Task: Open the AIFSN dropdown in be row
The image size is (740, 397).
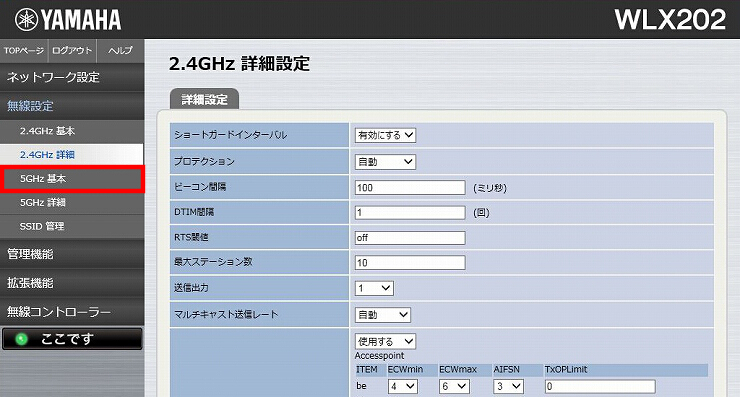Action: 509,387
